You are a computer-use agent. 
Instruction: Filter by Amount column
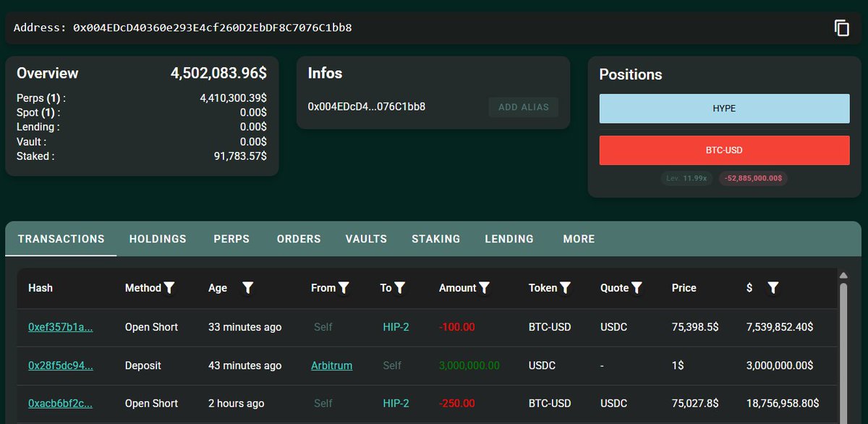pos(485,288)
